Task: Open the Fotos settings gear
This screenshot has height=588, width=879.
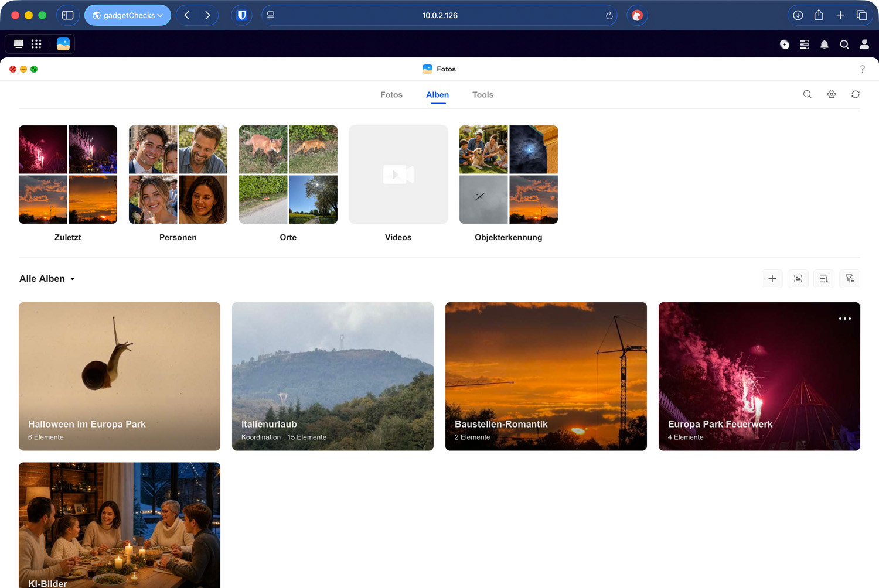Action: click(832, 94)
